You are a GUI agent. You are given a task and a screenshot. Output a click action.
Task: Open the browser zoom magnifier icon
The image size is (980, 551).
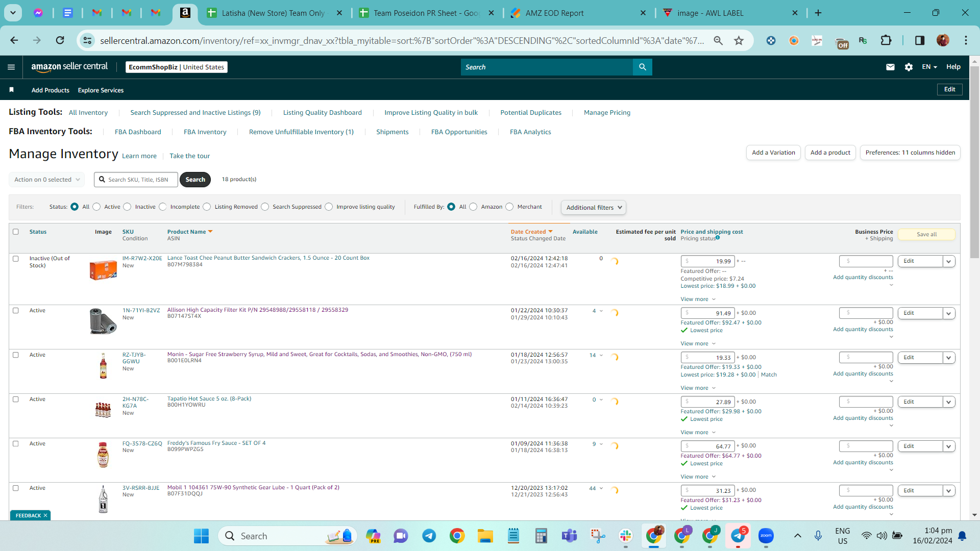click(718, 40)
